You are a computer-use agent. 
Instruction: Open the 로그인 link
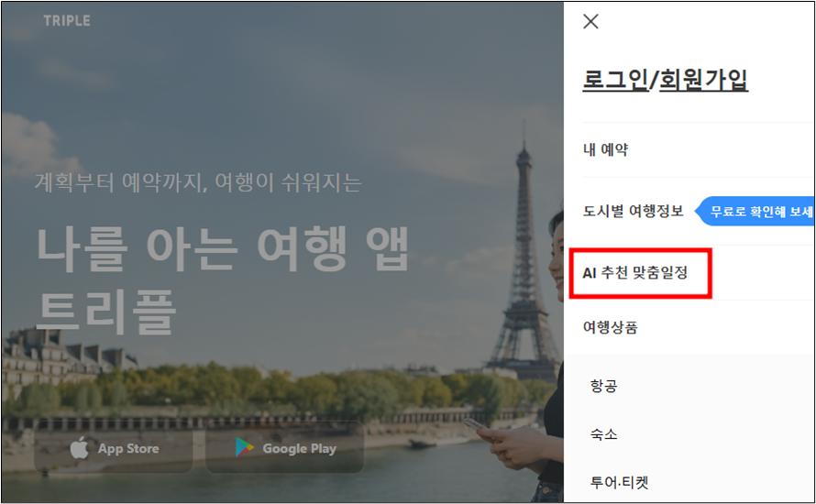pyautogui.click(x=615, y=80)
